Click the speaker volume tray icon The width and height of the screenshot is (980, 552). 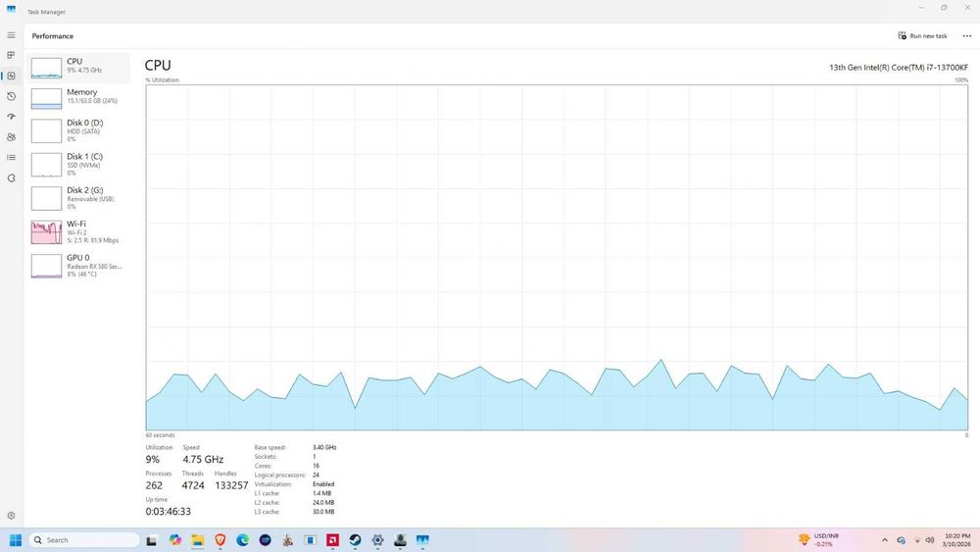[930, 540]
